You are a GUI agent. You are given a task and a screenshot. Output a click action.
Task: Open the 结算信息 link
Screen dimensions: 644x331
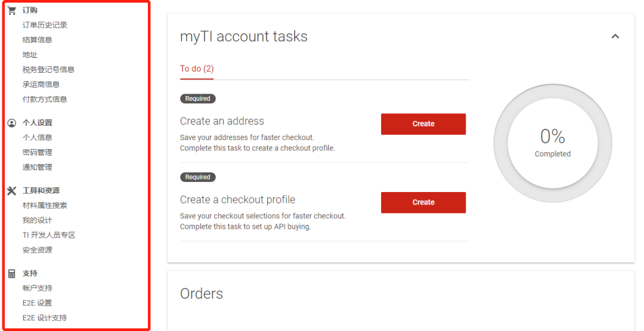coord(38,40)
